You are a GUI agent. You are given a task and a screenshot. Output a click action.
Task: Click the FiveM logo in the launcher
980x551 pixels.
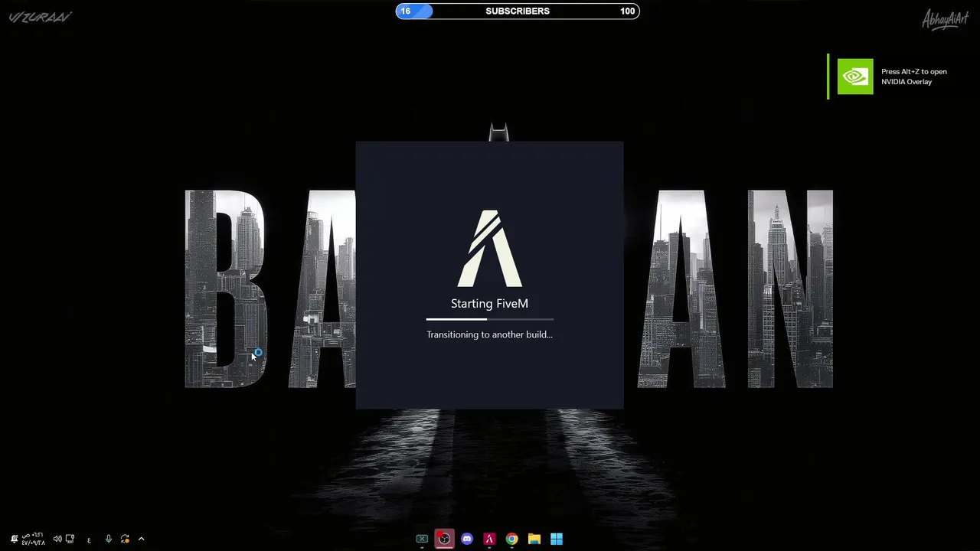point(490,249)
